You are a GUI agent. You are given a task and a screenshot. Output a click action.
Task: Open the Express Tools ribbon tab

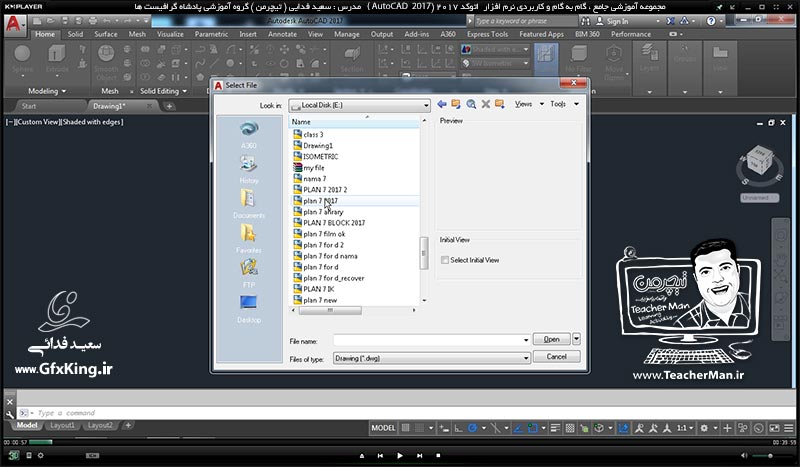[487, 34]
